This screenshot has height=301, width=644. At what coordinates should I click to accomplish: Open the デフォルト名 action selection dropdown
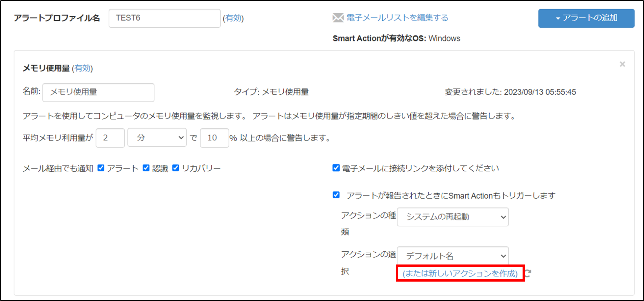453,256
